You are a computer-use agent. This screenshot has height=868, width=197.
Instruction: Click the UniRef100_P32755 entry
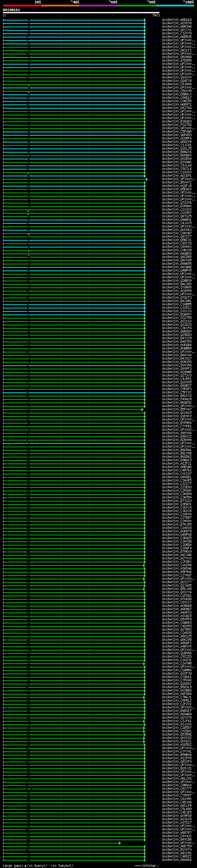177,318
